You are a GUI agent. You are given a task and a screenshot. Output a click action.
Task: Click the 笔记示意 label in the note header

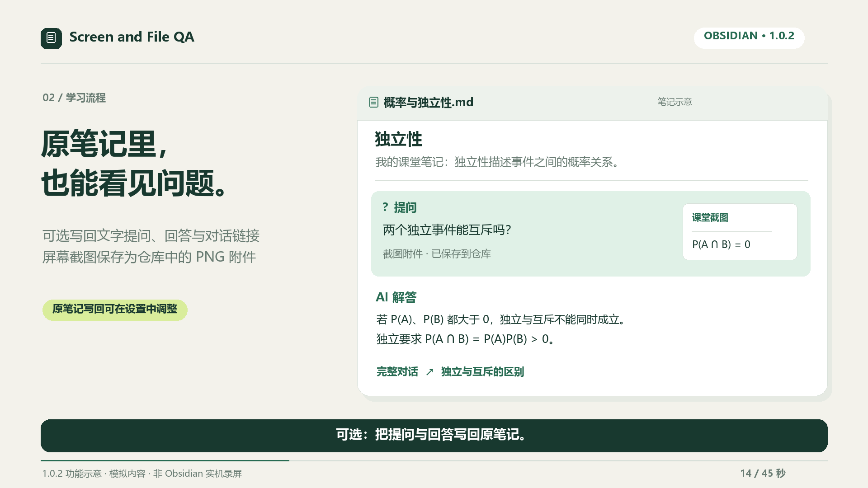pyautogui.click(x=675, y=102)
